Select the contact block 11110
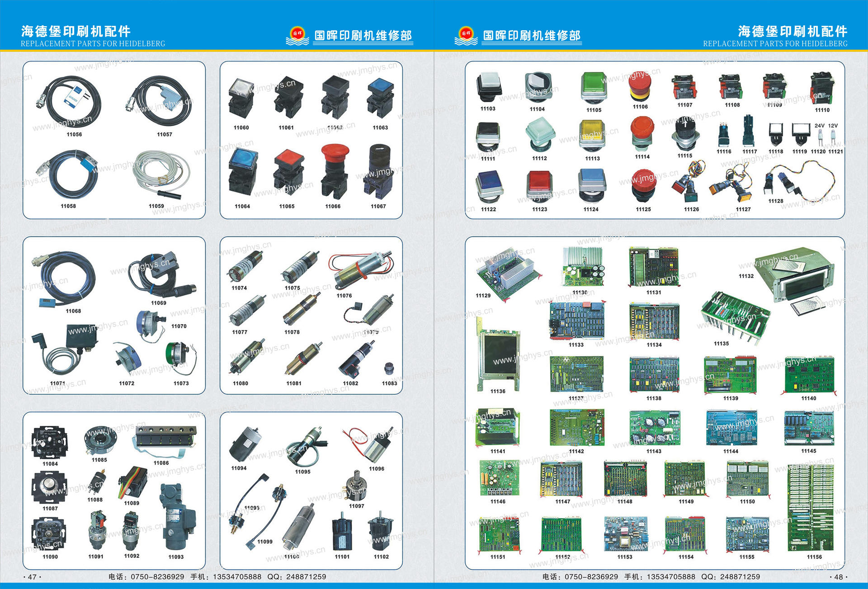 [822, 88]
